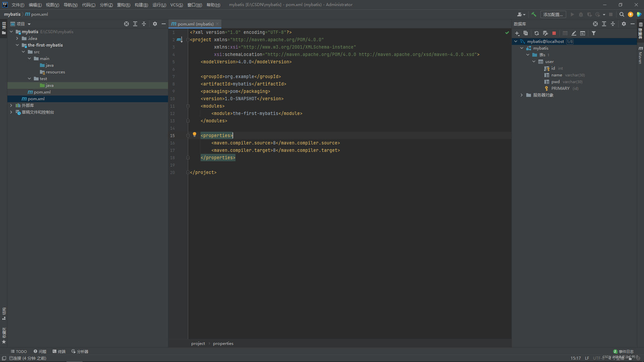The height and width of the screenshot is (362, 644).
Task: Open database panel settings gear
Action: [624, 24]
